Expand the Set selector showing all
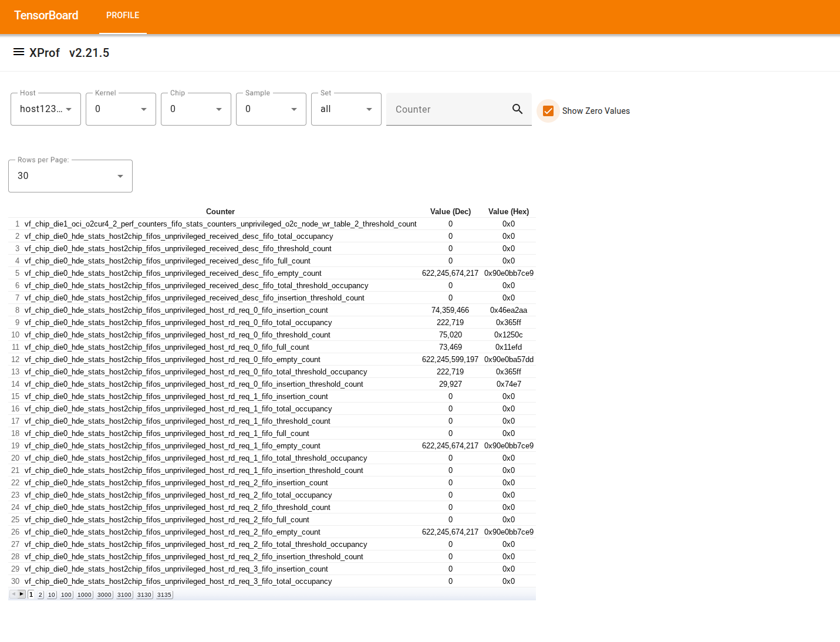The height and width of the screenshot is (642, 840). tap(369, 109)
